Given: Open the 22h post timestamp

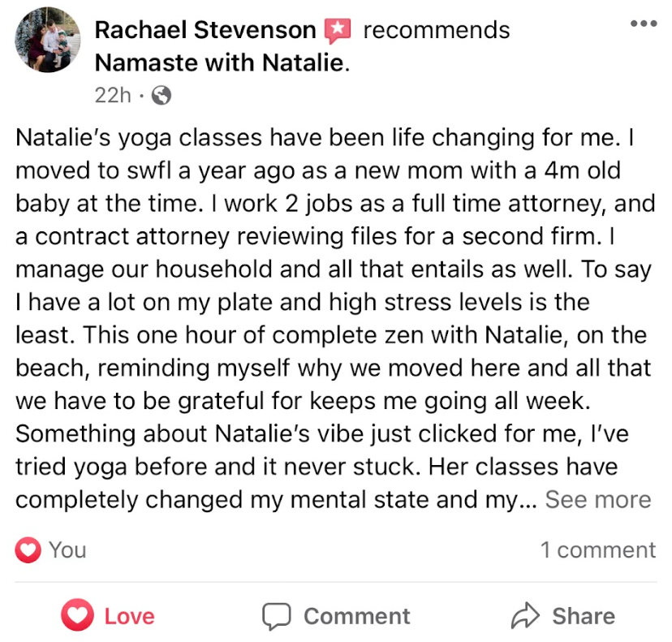Looking at the screenshot, I should (x=112, y=95).
